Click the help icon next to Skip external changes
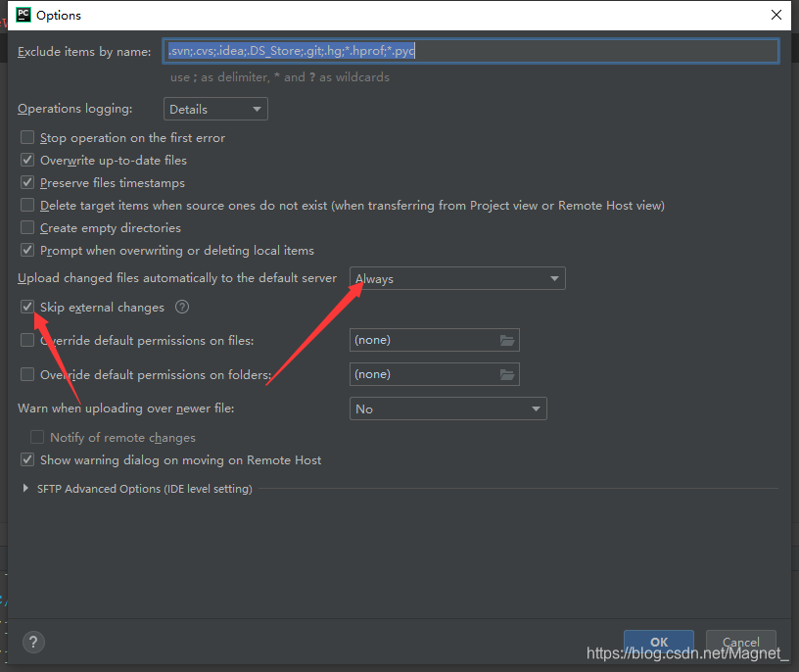Image resolution: width=799 pixels, height=672 pixels. [x=182, y=307]
